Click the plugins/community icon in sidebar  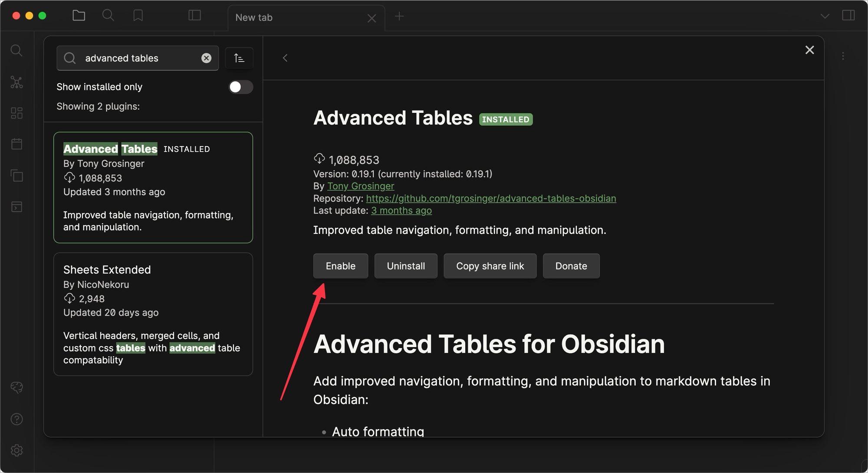(x=16, y=113)
